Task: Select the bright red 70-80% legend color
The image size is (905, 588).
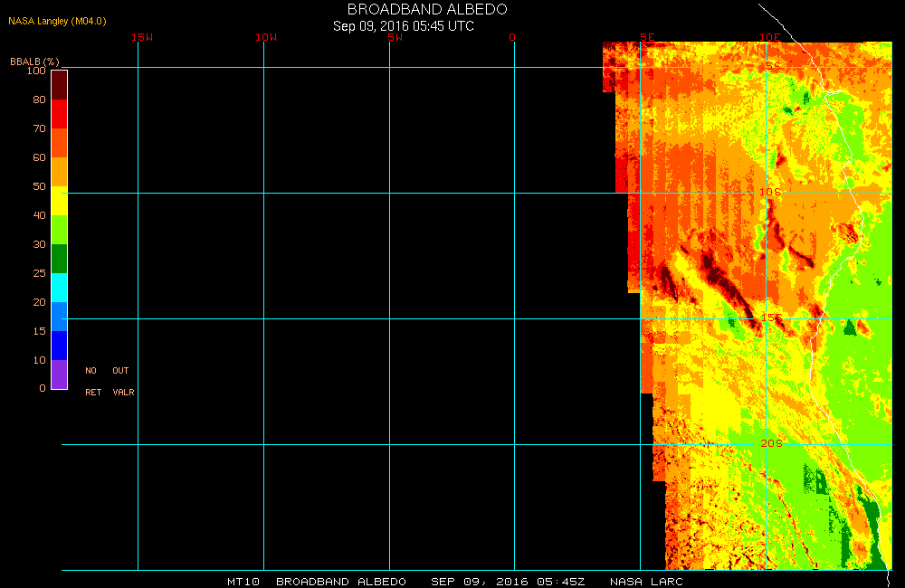Action: point(59,114)
